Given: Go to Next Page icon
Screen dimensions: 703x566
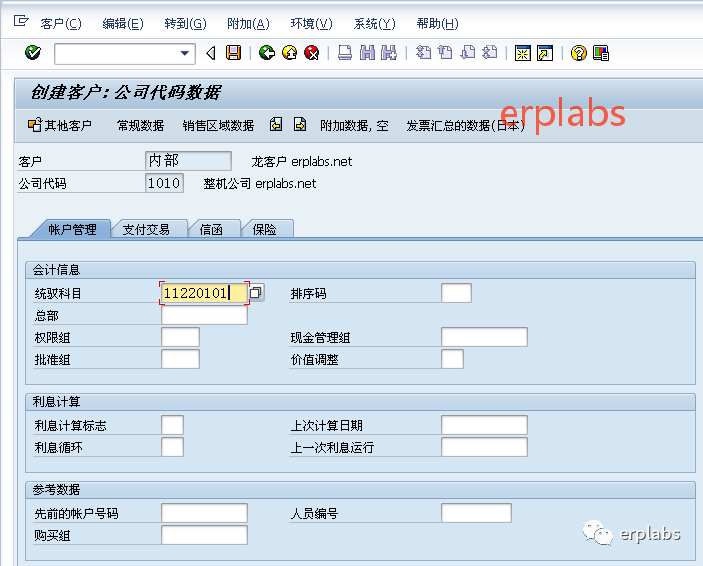Looking at the screenshot, I should 468,53.
